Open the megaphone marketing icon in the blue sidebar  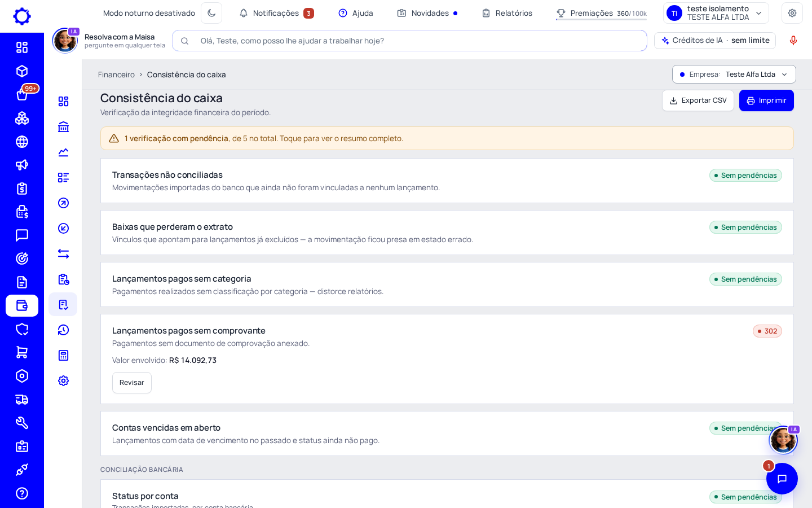[x=22, y=165]
